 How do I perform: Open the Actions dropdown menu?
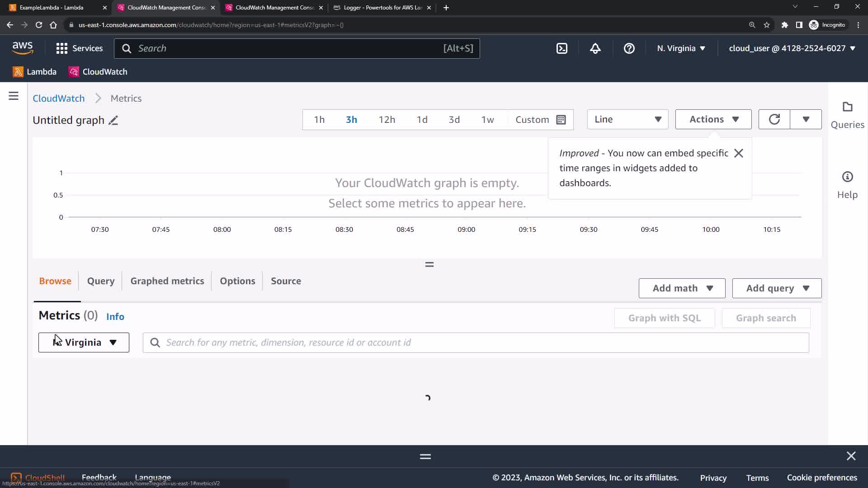[x=713, y=119]
